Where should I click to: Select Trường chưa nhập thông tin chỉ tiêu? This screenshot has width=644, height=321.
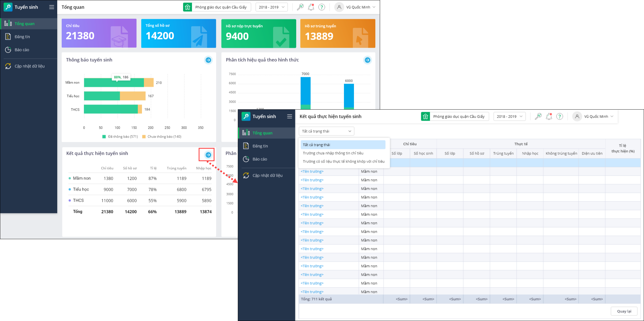click(333, 153)
